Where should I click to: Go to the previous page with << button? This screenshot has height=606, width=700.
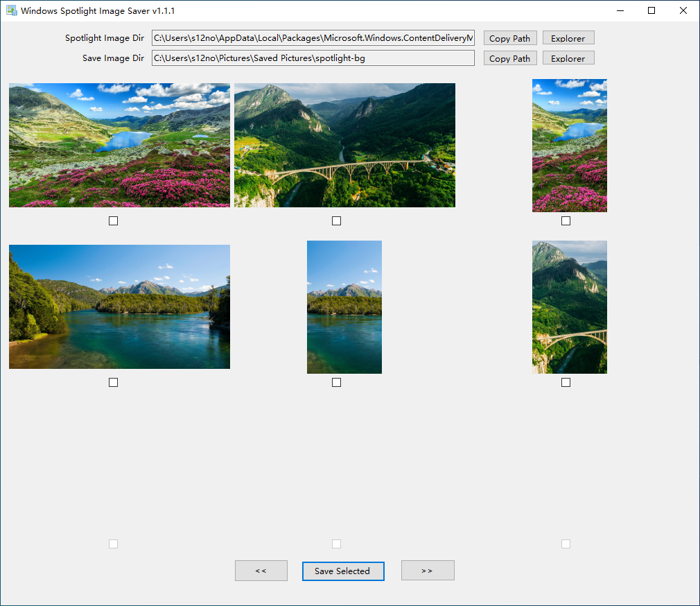coord(261,571)
